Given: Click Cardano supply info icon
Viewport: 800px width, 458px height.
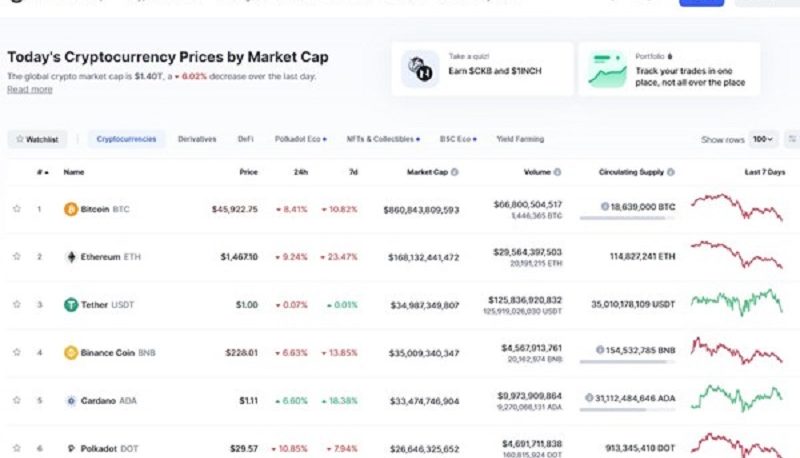Looking at the screenshot, I should [589, 398].
